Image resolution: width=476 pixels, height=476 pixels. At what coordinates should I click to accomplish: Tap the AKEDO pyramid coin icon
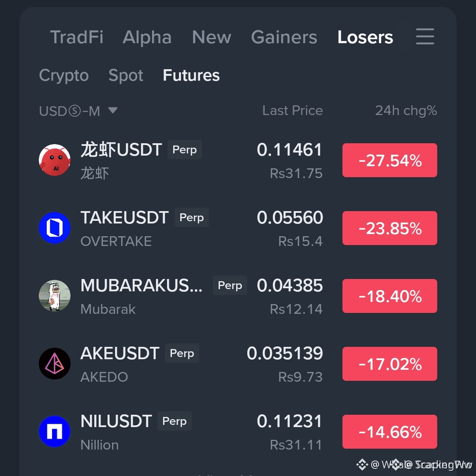[55, 363]
